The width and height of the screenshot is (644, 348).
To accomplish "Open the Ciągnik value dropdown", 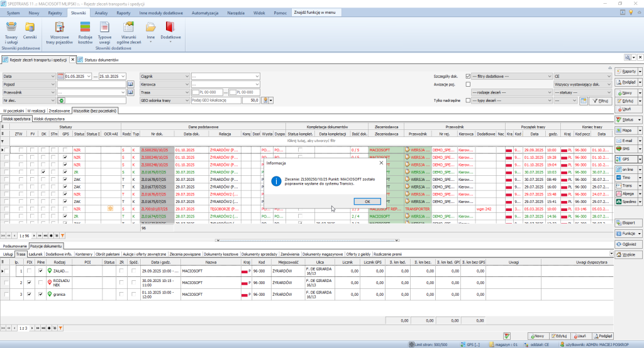I will click(257, 76).
